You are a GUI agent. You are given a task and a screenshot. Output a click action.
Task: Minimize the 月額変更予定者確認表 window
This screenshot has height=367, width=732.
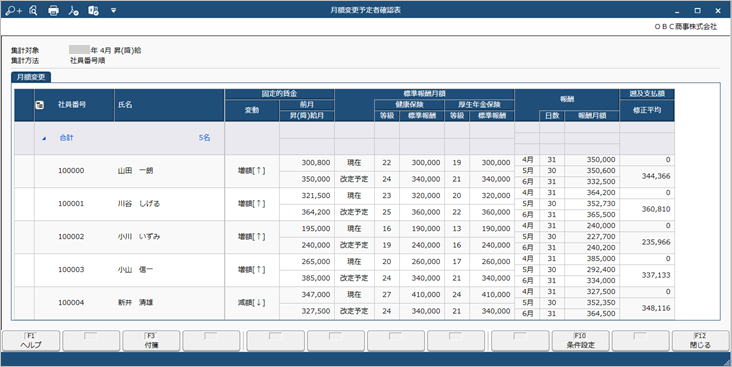677,10
